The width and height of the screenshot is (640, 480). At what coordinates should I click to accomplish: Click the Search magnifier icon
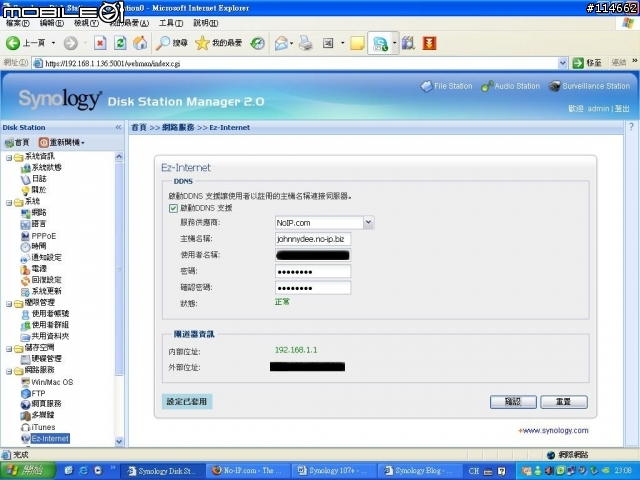tap(163, 43)
